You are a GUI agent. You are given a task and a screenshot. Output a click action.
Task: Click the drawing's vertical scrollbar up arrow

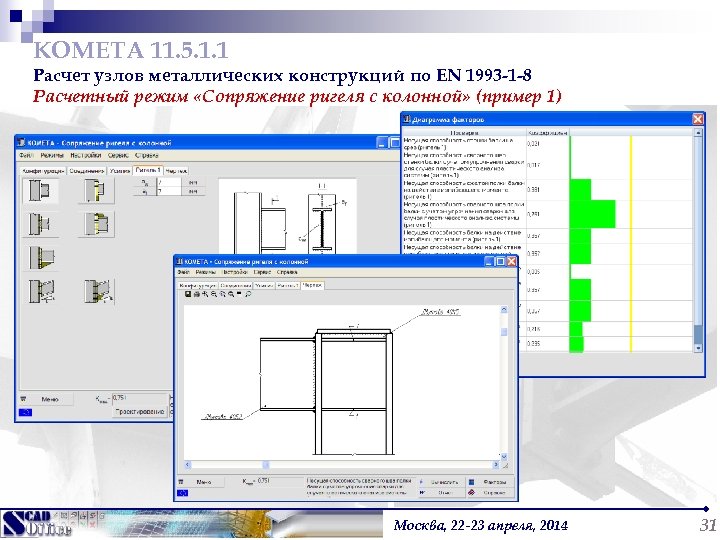pos(504,310)
